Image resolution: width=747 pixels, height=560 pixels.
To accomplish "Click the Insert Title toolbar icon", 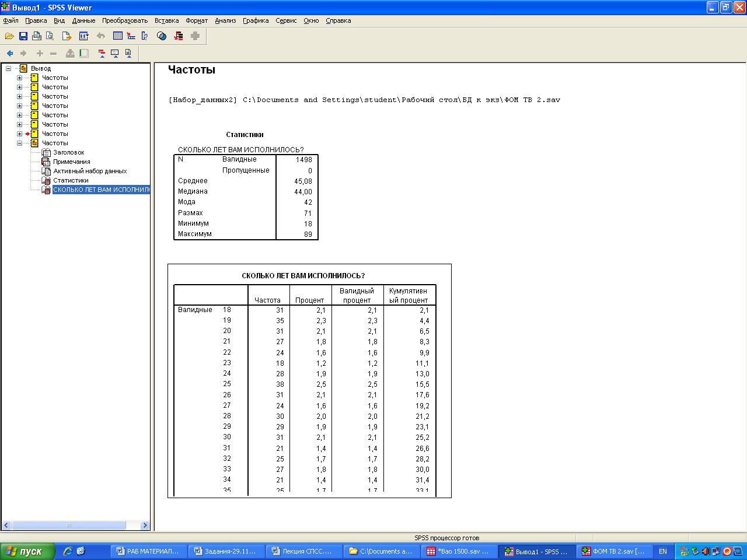I will 115,53.
